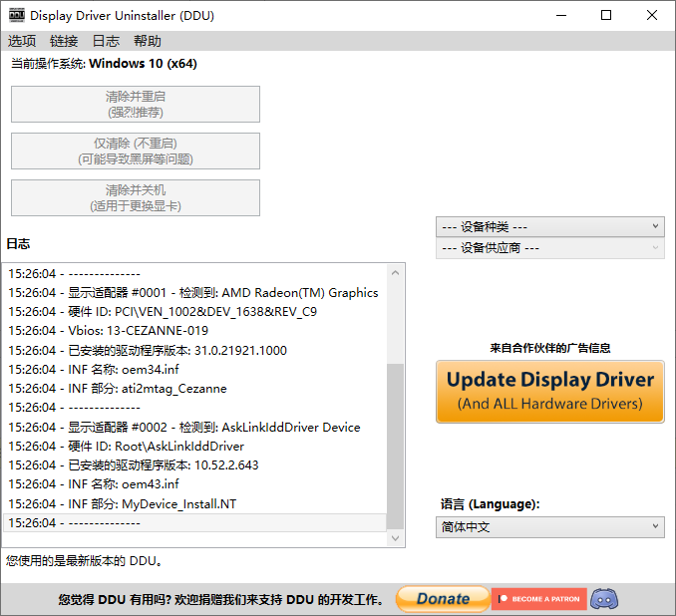This screenshot has height=616, width=676.
Task: Expand the 设备种类 dropdown
Action: click(x=549, y=227)
